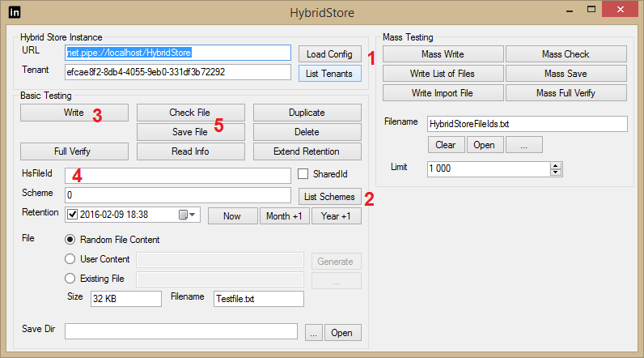This screenshot has height=358, width=644.
Task: Maximize the HybridStore window
Action: [591, 10]
